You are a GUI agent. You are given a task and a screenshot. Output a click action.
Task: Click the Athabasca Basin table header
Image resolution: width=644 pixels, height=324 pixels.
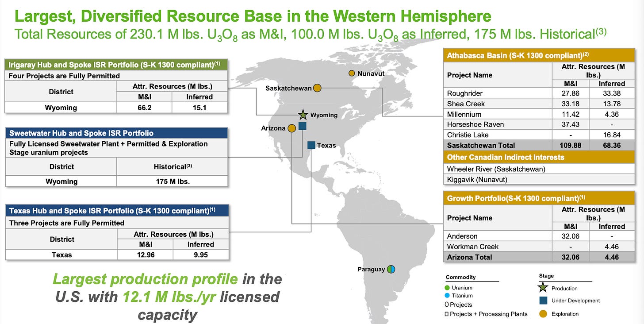pyautogui.click(x=539, y=55)
